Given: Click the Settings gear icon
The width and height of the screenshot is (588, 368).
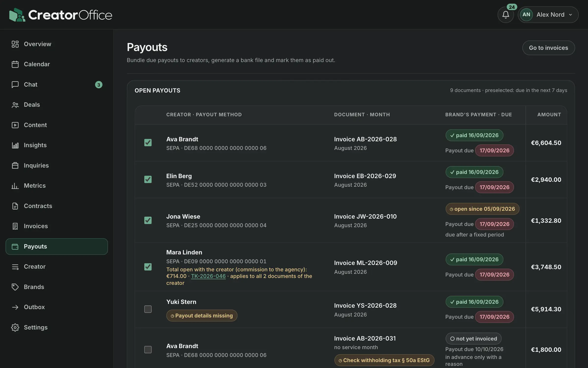Looking at the screenshot, I should click(15, 328).
